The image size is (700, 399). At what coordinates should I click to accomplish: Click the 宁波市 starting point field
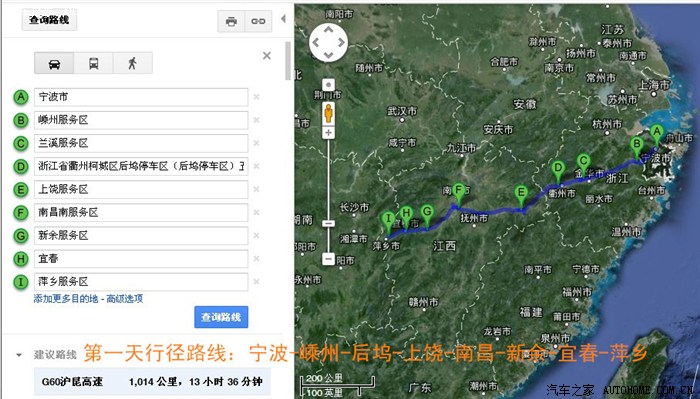pos(141,97)
